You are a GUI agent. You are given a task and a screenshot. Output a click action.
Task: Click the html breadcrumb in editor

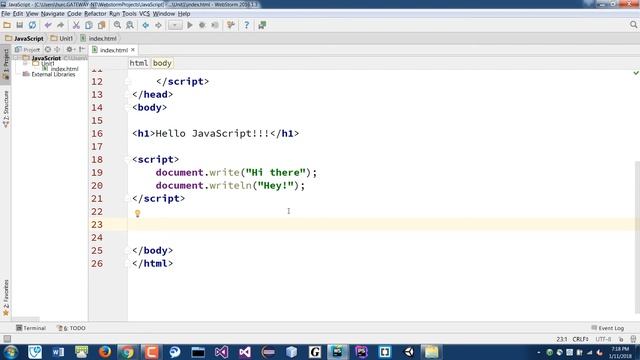(x=139, y=63)
